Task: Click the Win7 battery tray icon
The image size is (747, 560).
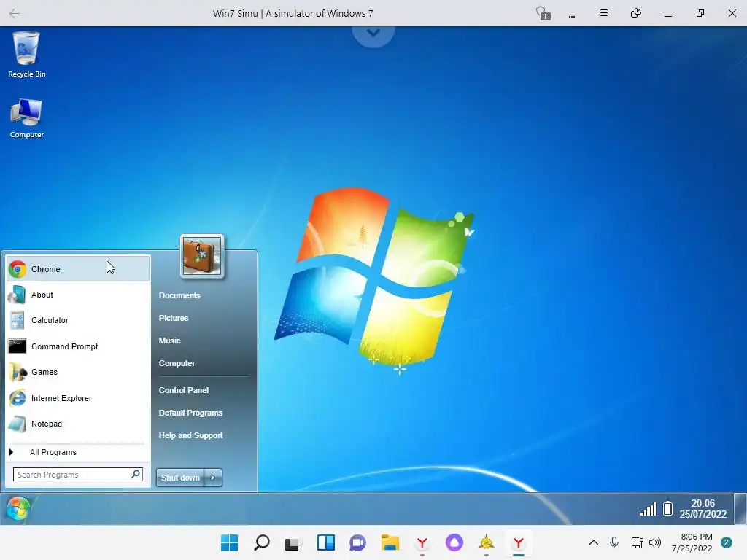Action: click(668, 508)
